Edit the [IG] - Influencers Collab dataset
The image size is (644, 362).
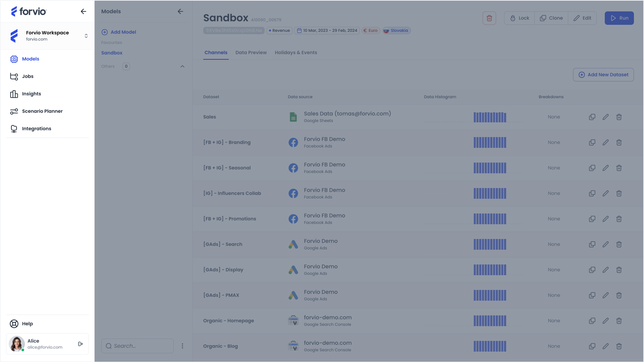pyautogui.click(x=605, y=193)
